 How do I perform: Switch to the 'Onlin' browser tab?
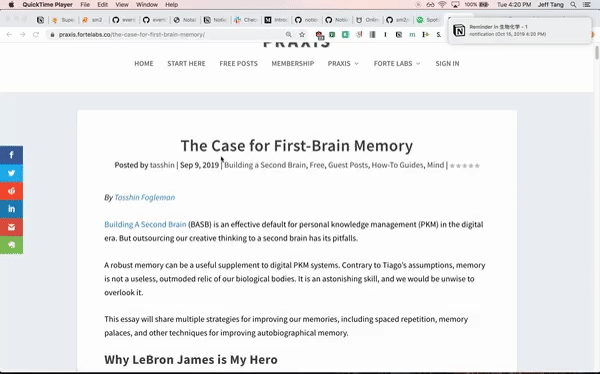[x=368, y=20]
